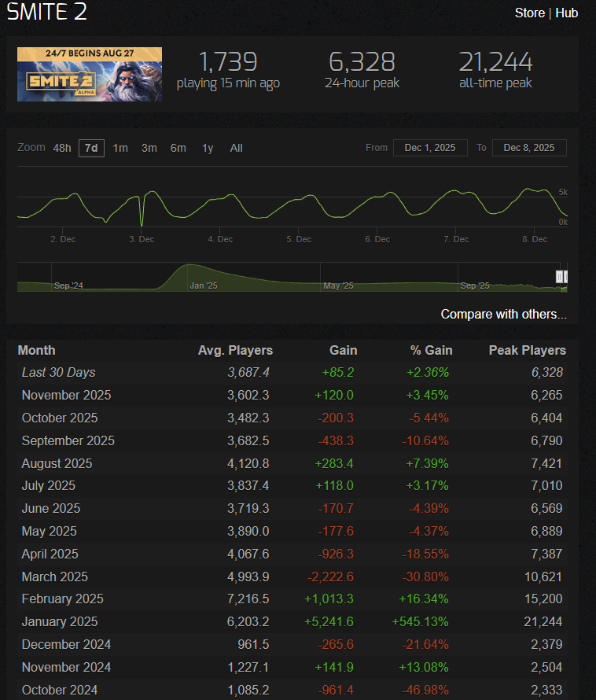The width and height of the screenshot is (596, 700).
Task: Click the 4,120.8 average players cell
Action: tap(248, 463)
